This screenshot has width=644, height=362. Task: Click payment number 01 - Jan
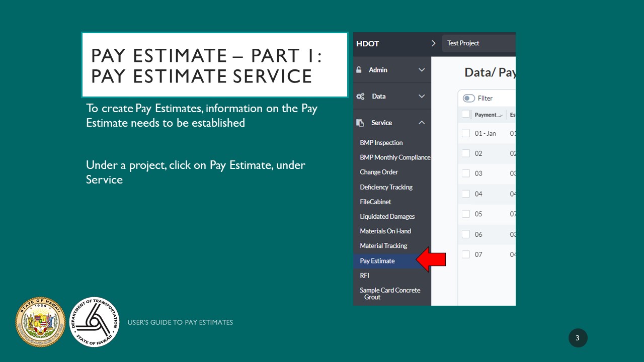486,133
